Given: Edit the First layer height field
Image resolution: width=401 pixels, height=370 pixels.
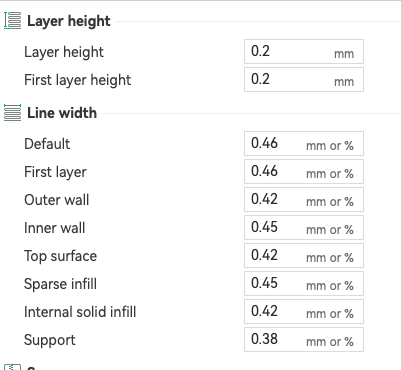Looking at the screenshot, I should [304, 80].
